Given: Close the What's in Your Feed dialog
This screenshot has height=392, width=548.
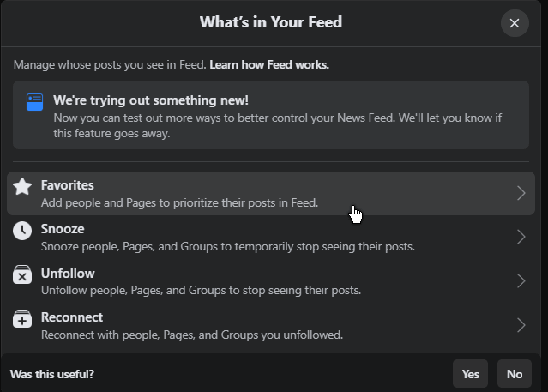Looking at the screenshot, I should click(515, 23).
